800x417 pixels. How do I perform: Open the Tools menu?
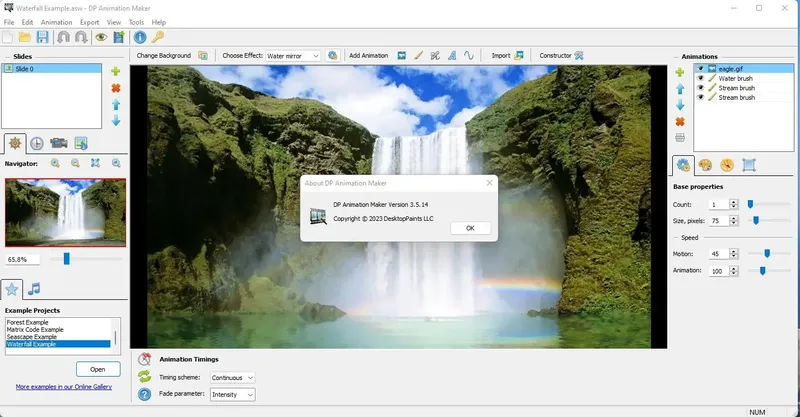coord(136,22)
